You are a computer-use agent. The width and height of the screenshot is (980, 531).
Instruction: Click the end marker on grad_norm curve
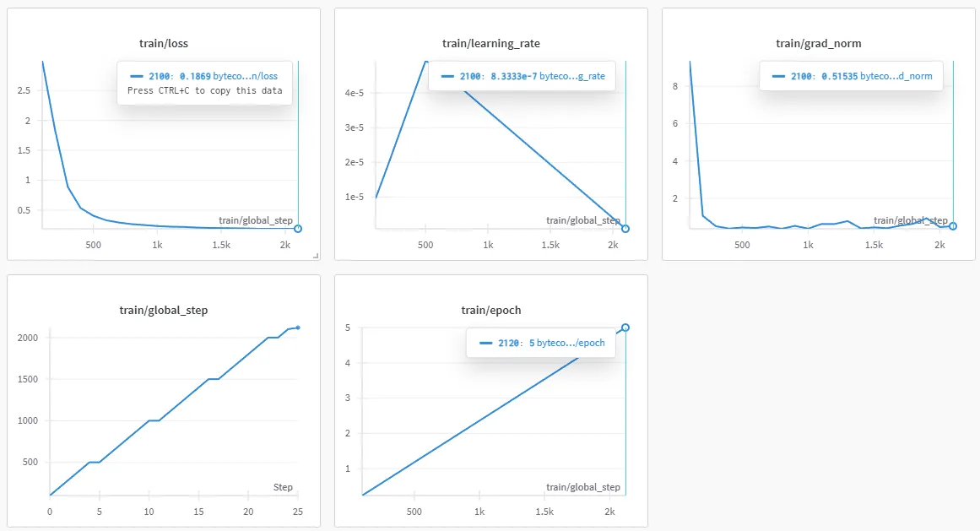(953, 225)
